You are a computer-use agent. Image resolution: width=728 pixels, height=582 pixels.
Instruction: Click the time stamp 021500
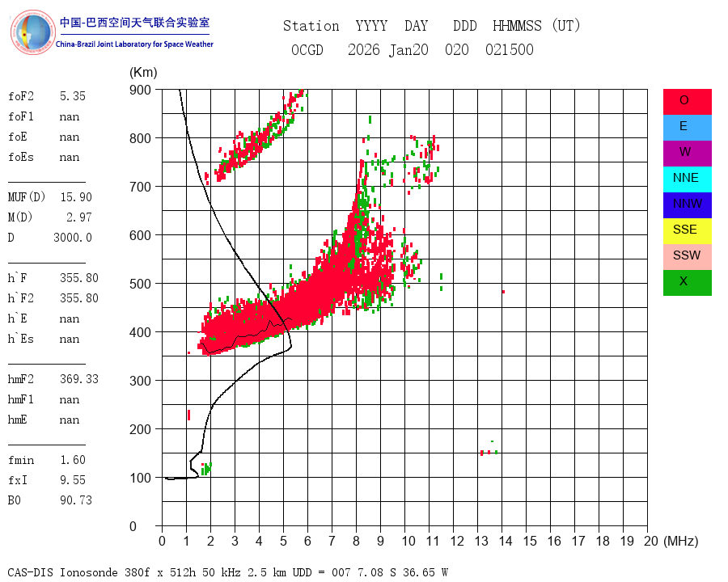click(x=510, y=49)
